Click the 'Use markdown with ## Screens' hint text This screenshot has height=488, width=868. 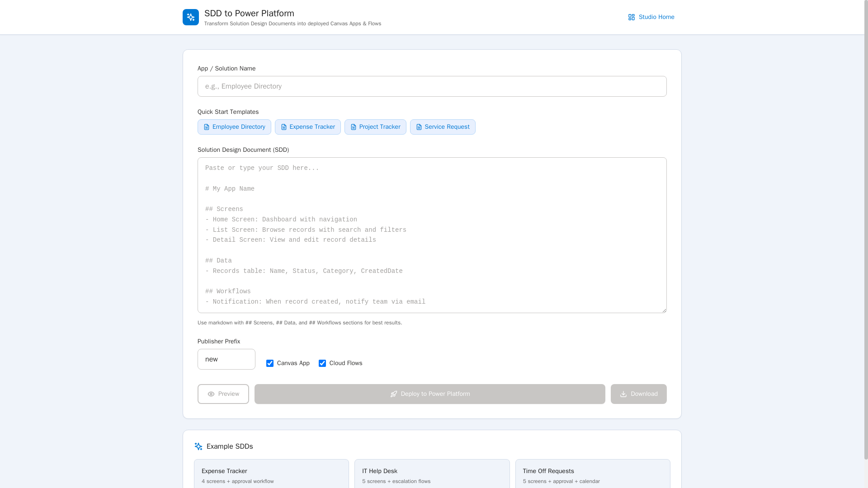tap(300, 323)
